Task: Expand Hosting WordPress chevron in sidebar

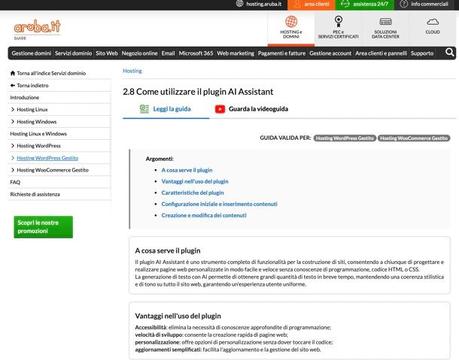Action: pyautogui.click(x=13, y=146)
